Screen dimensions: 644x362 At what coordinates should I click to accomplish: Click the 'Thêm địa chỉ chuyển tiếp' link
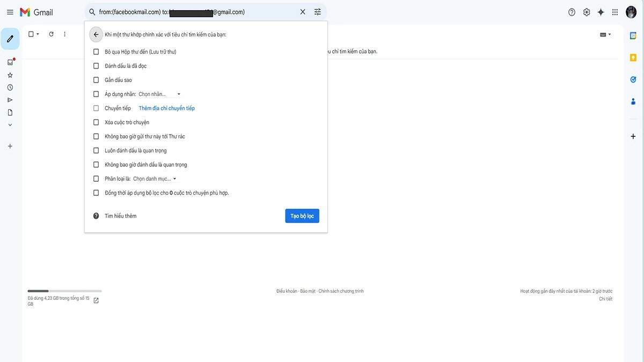coord(166,108)
